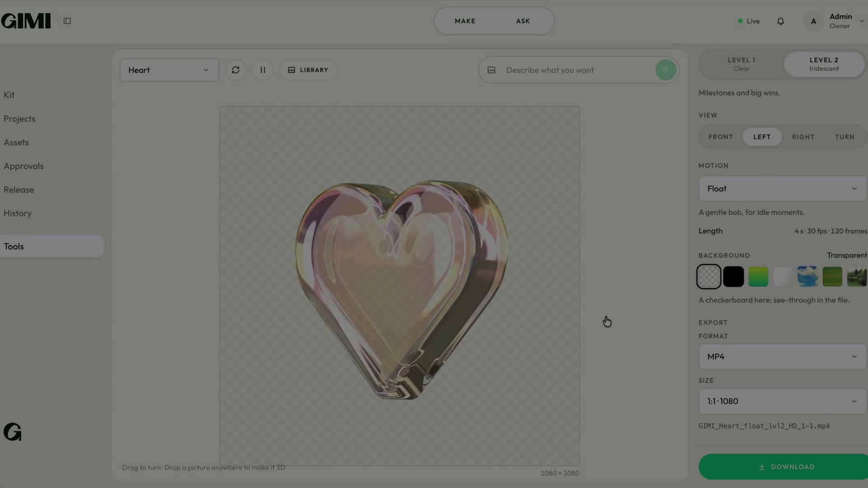Pause the animation preview
The image size is (868, 488).
pyautogui.click(x=263, y=70)
